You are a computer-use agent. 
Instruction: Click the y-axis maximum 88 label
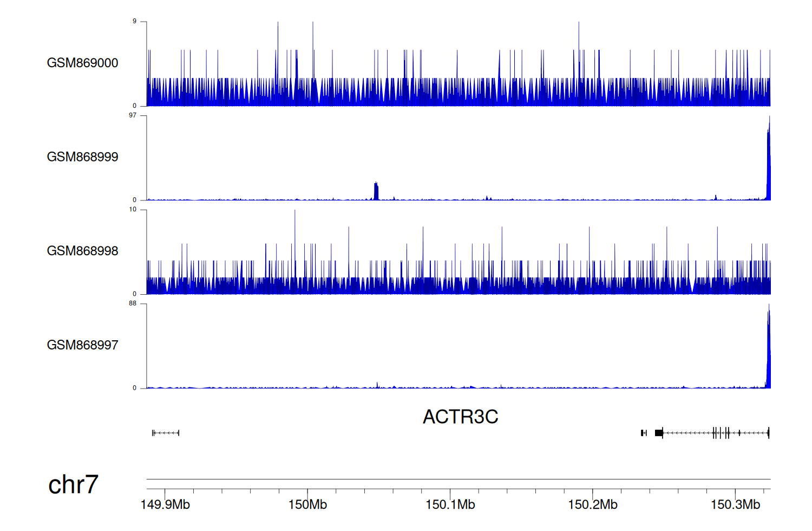[133, 303]
